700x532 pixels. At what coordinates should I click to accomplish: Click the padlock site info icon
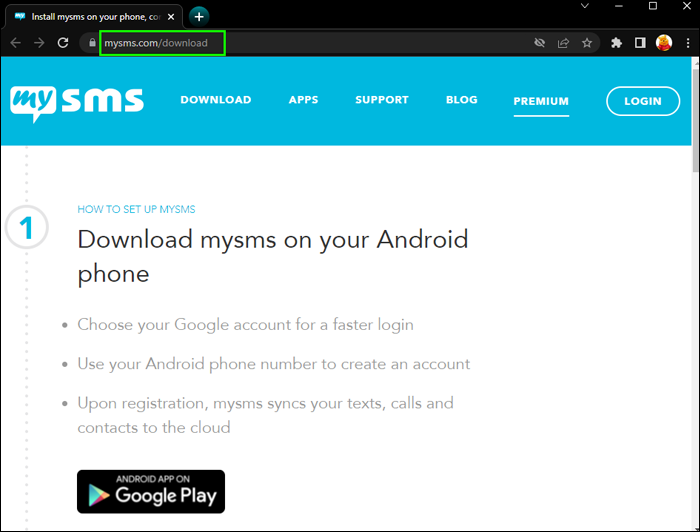coord(92,43)
